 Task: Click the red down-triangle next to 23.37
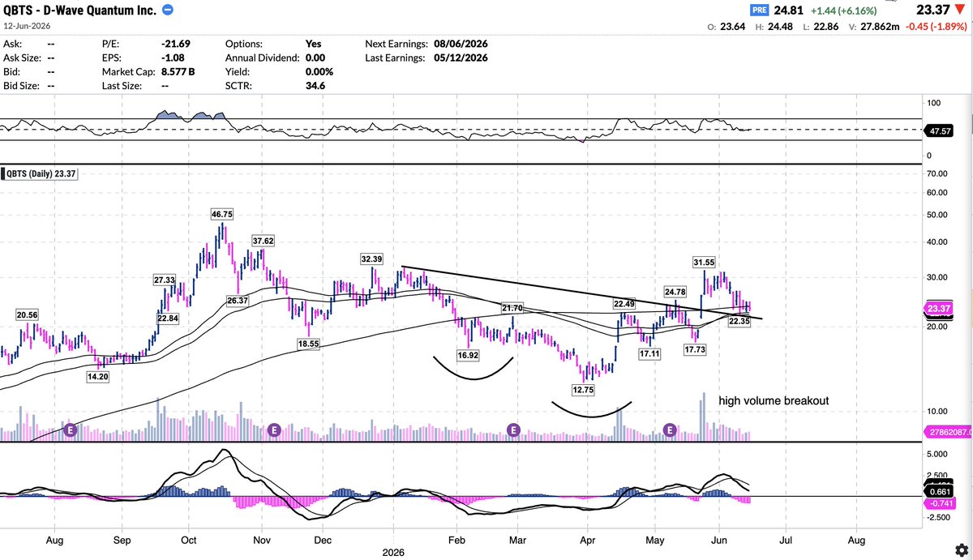click(960, 11)
